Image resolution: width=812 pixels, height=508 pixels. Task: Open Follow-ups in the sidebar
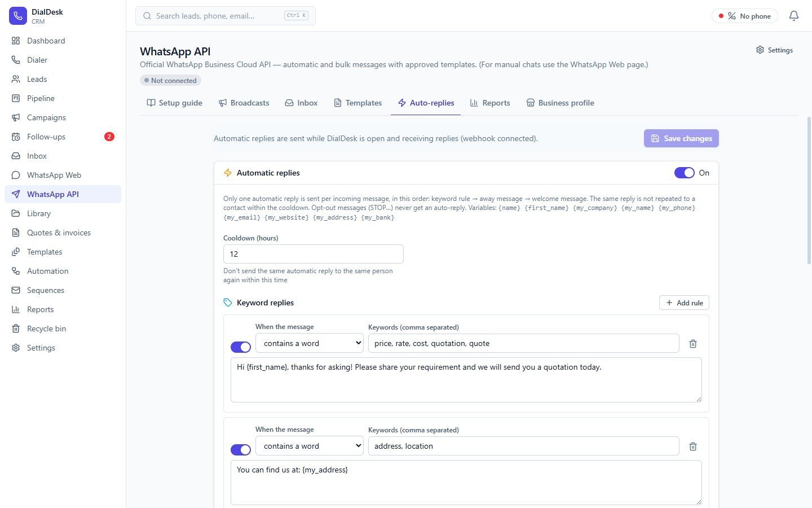(63, 137)
